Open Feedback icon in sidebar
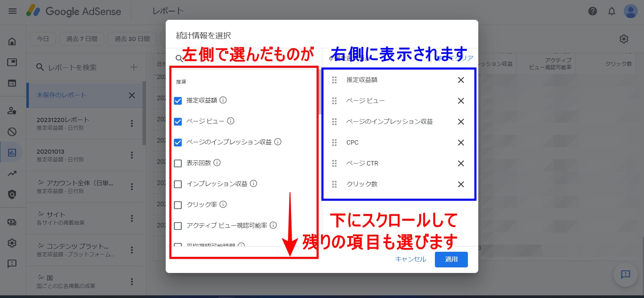 tap(12, 264)
